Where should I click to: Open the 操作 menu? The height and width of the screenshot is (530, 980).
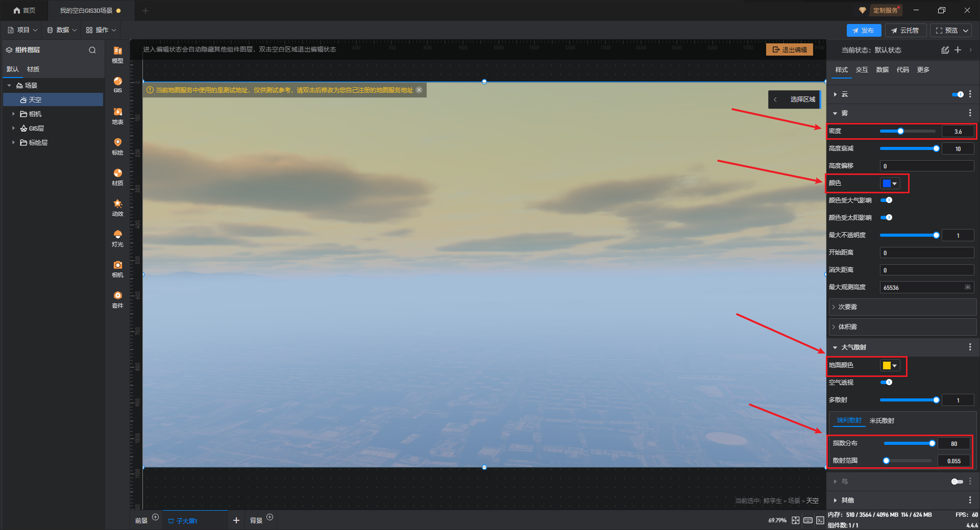tap(101, 31)
